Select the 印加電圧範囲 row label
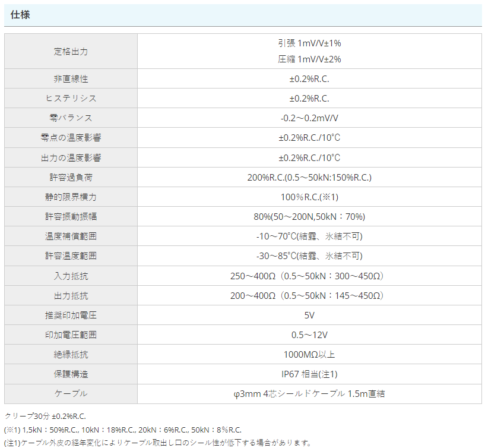Image resolution: width=485 pixels, height=448 pixels. coord(71,335)
